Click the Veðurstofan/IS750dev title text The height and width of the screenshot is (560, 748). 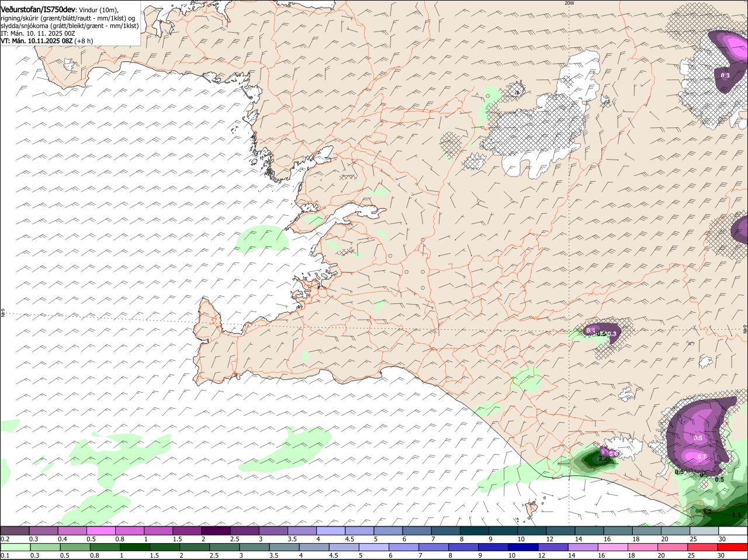(38, 9)
